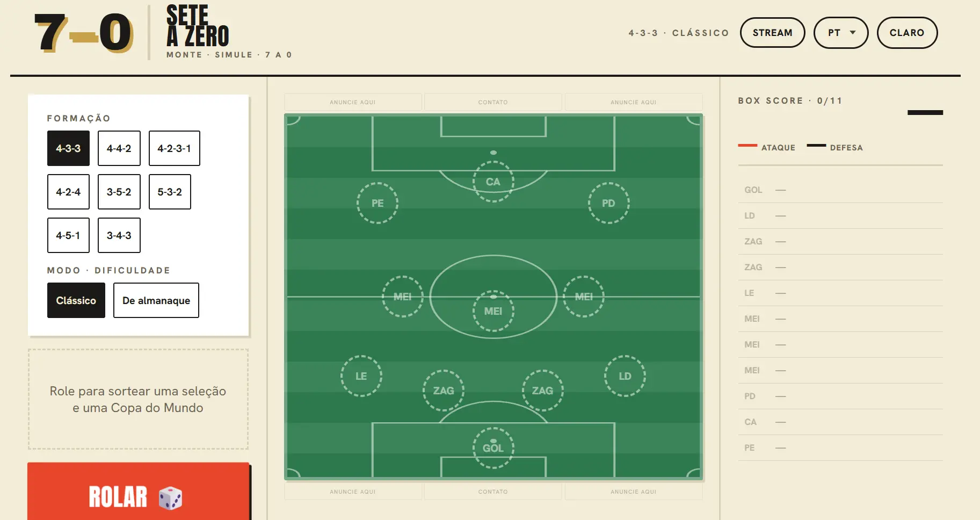Click the GOL row in box score

click(x=840, y=190)
